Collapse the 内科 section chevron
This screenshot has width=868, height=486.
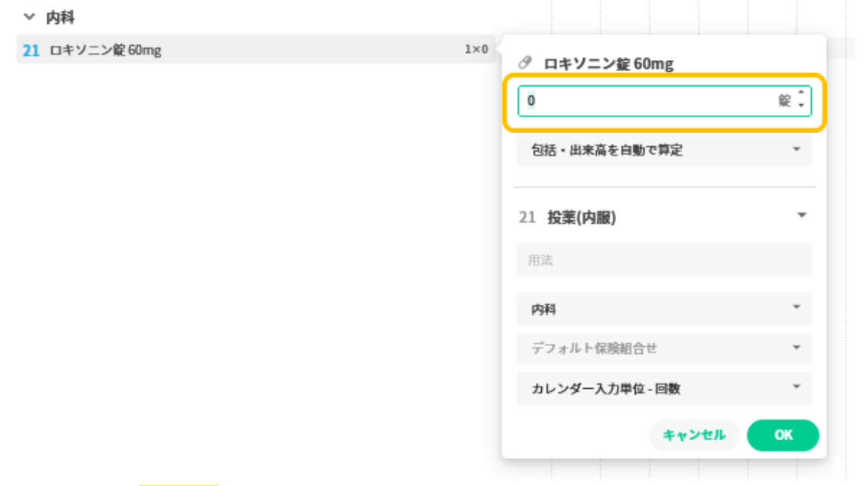(30, 17)
